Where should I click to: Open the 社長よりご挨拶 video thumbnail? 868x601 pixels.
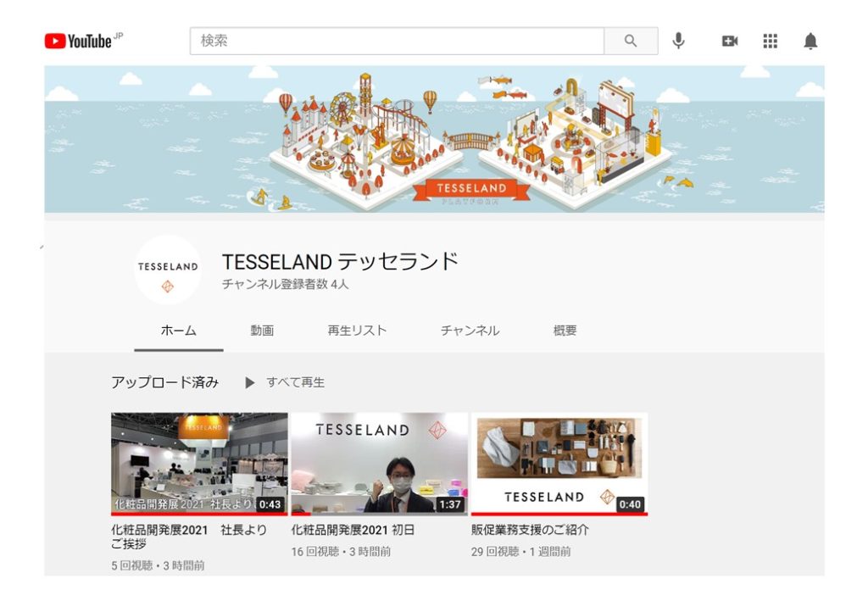click(x=199, y=463)
